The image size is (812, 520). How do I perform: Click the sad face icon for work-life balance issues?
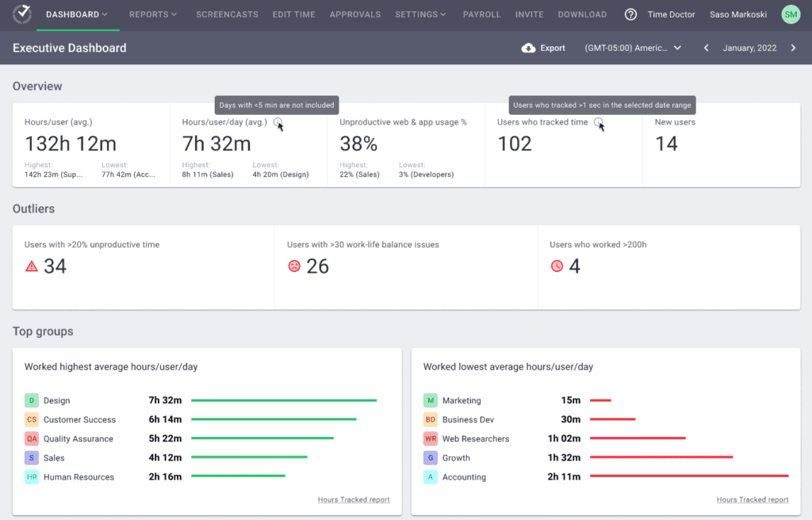coord(293,266)
